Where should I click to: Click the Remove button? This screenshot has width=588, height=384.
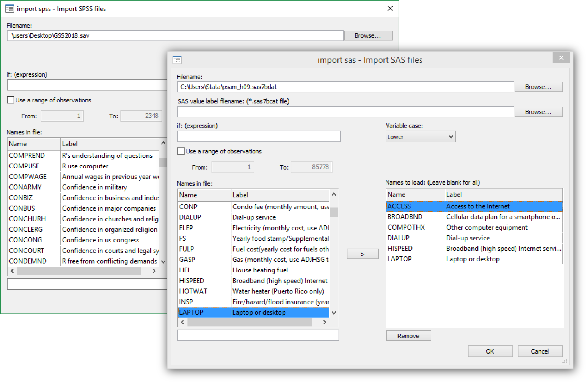(x=408, y=336)
